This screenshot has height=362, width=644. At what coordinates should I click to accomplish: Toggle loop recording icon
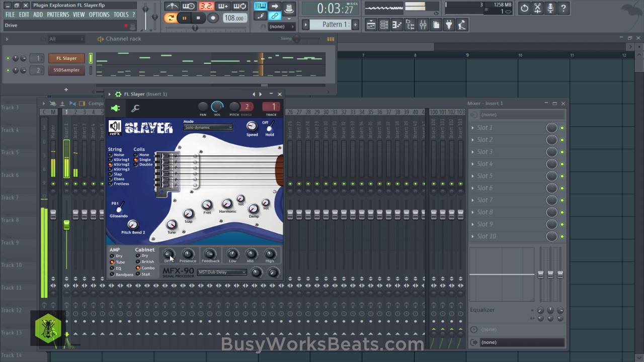click(240, 7)
